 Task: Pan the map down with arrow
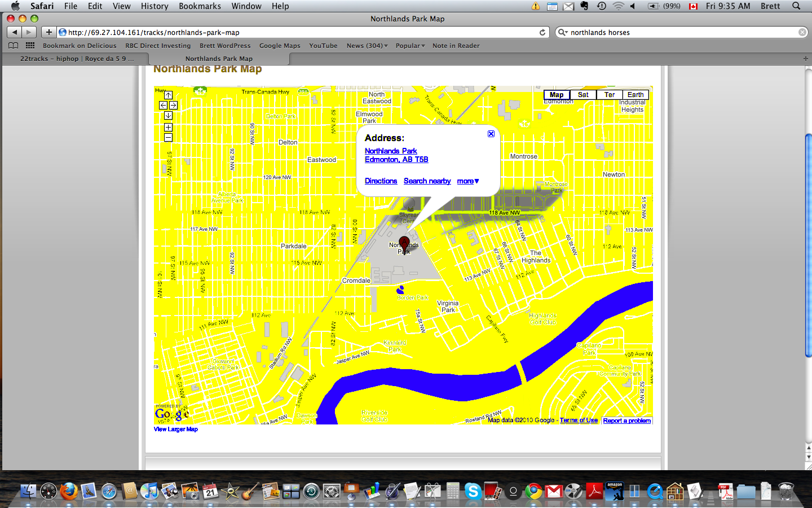pos(168,116)
